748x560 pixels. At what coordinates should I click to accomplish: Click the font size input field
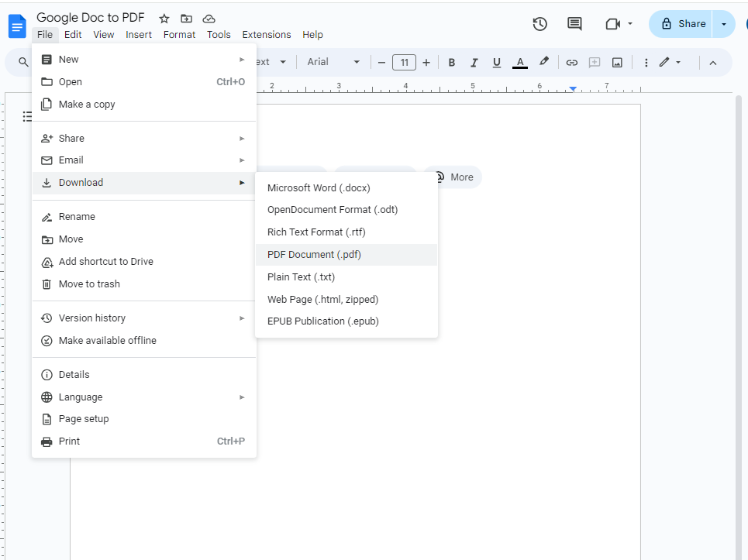click(x=404, y=63)
